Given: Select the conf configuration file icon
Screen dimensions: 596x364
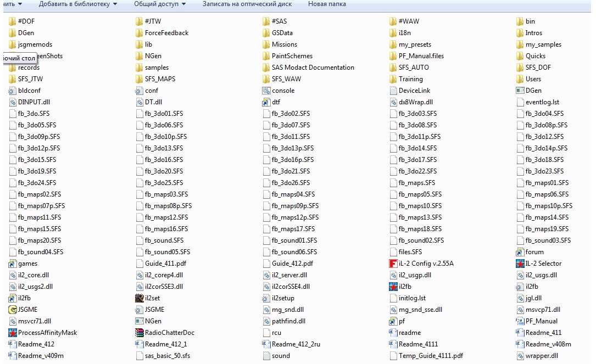Looking at the screenshot, I should 139,91.
